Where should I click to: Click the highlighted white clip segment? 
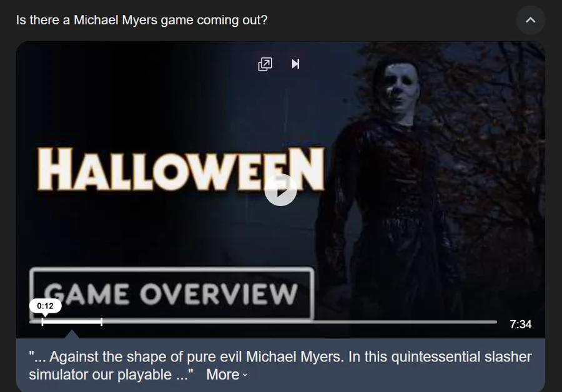[72, 321]
